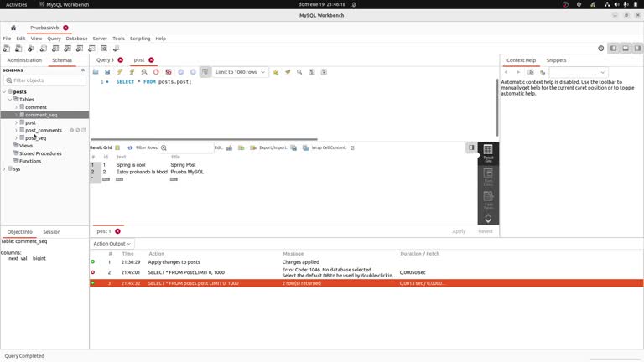644x362 pixels.
Task: Save the script to file
Action: click(x=107, y=72)
